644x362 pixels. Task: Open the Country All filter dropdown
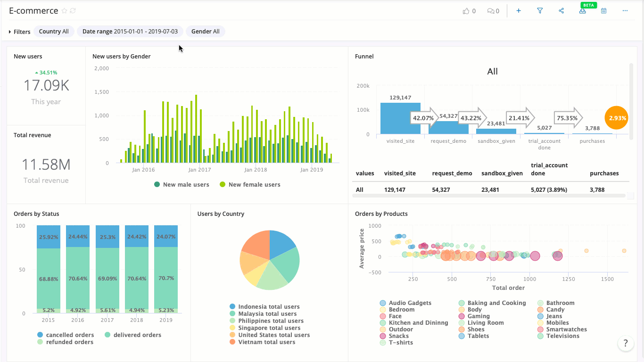point(54,32)
